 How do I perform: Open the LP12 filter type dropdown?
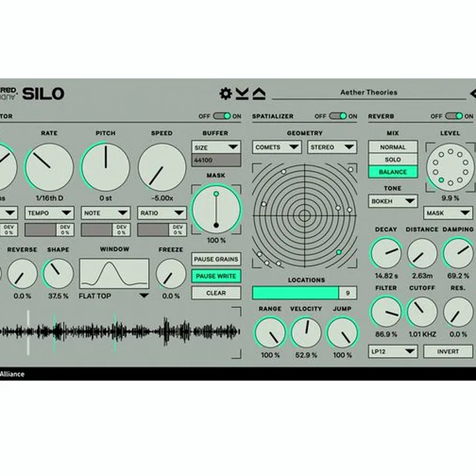coord(393,352)
